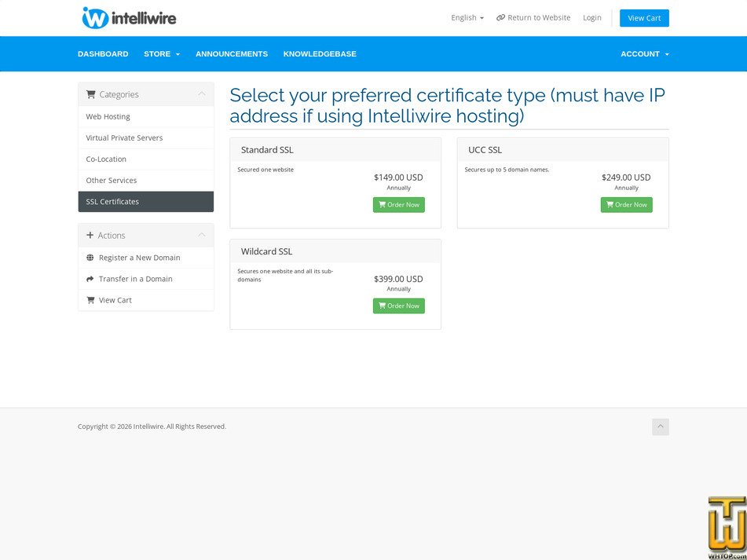This screenshot has width=747, height=560.
Task: Select SSL Certificates category
Action: (146, 201)
